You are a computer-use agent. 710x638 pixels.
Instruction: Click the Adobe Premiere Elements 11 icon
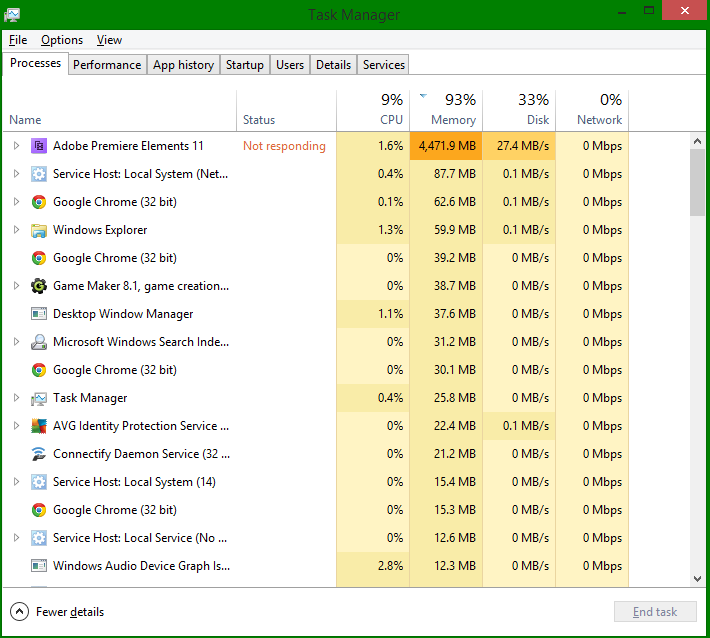(39, 146)
